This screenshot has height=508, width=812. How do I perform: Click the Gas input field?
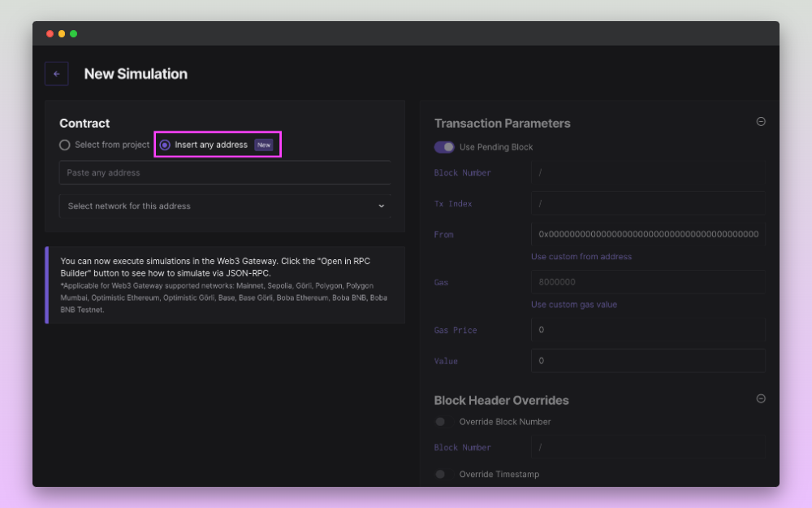click(x=648, y=282)
